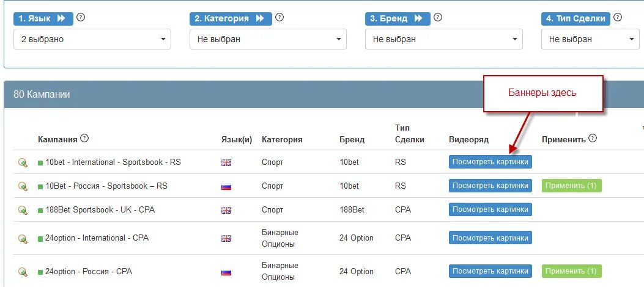
Task: Open the Тип Сделки dropdown Не выбран
Action: [x=590, y=39]
